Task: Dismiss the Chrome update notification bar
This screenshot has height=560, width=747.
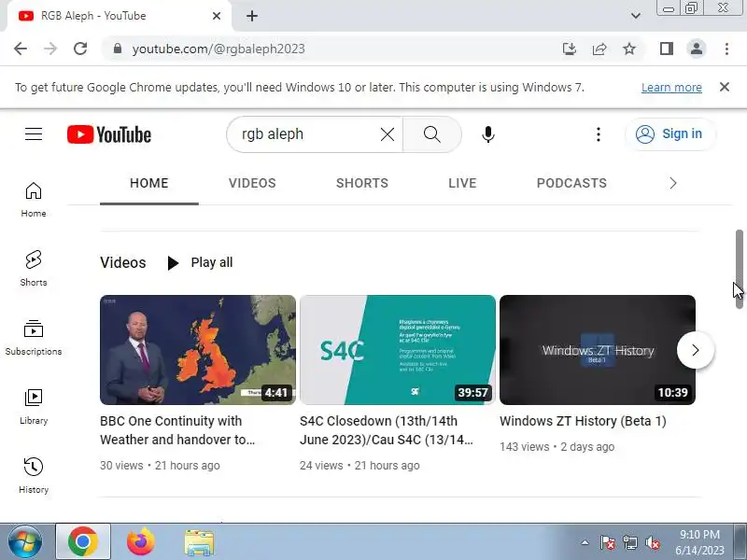Action: point(725,87)
